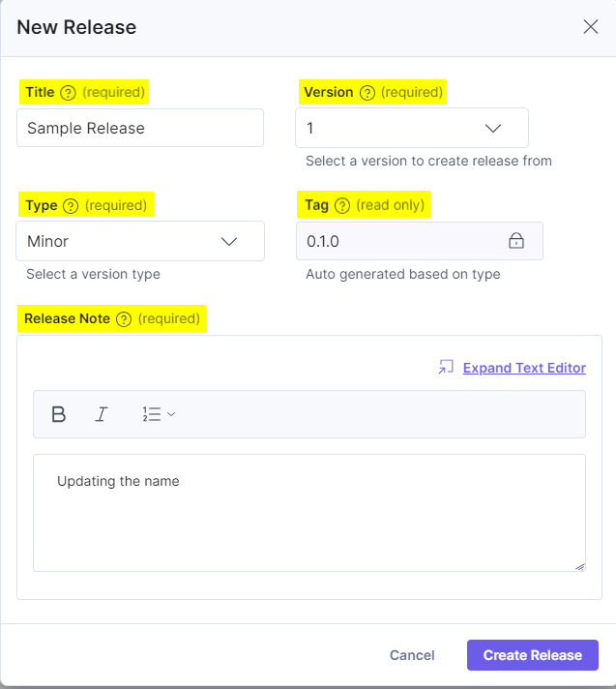Click the lock icon in Tag field
The height and width of the screenshot is (689, 616).
[x=515, y=241]
